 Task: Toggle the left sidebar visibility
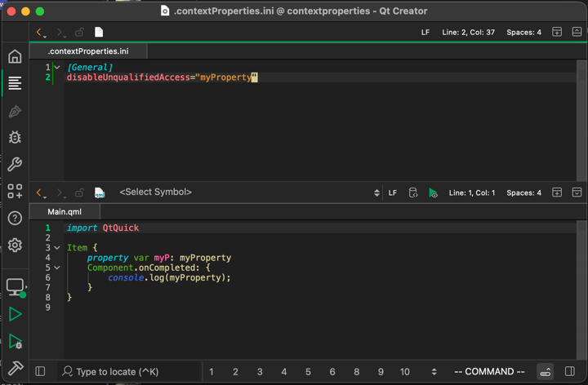[40, 372]
